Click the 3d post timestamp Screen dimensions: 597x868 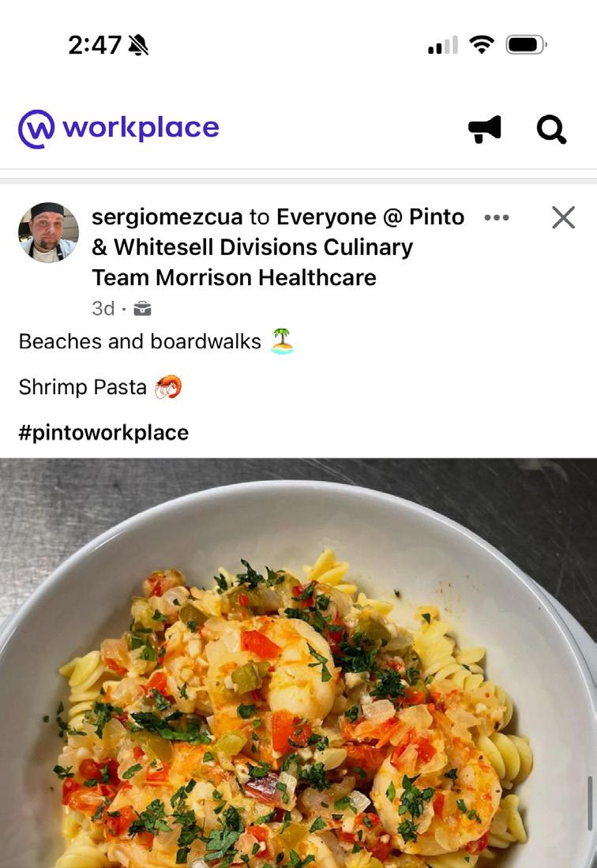coord(103,309)
